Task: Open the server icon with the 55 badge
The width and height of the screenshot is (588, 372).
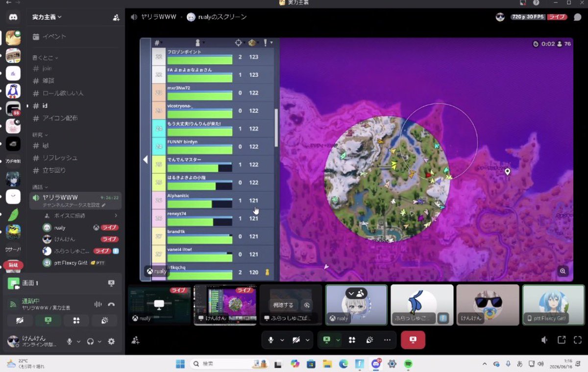Action: pyautogui.click(x=13, y=109)
